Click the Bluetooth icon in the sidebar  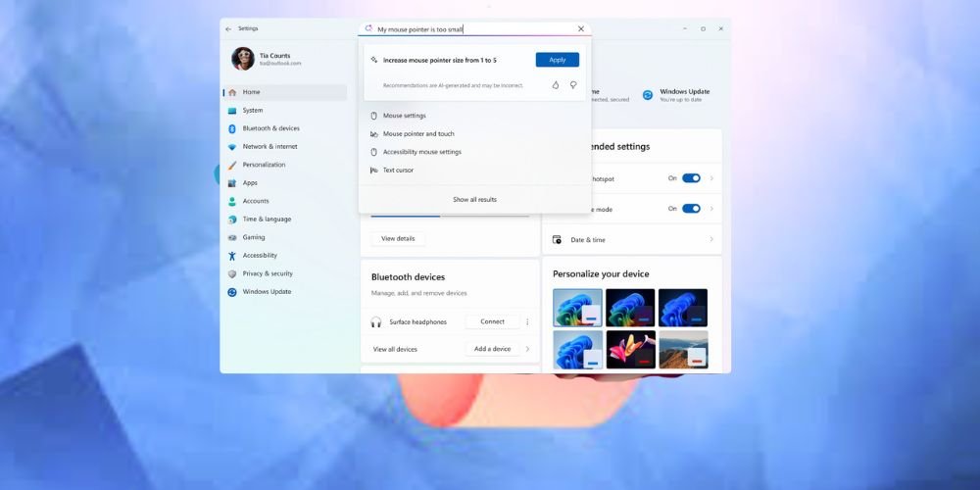pyautogui.click(x=232, y=128)
